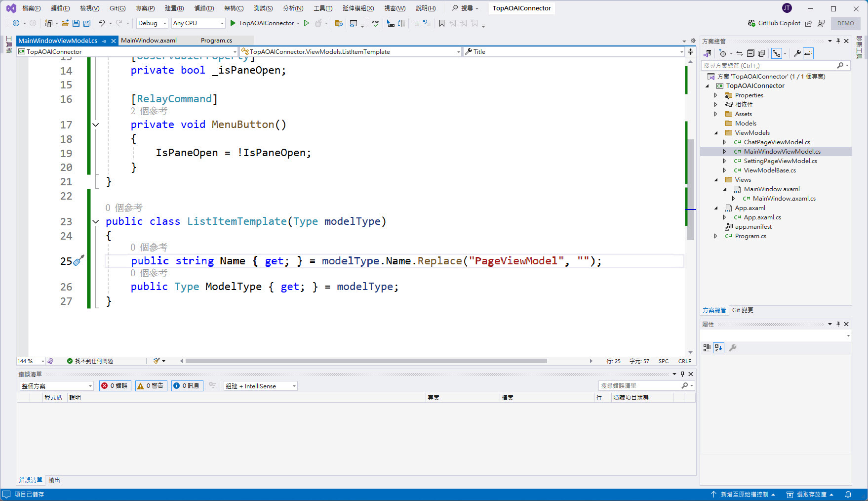Click the Pending Changes Filter clock icon

pos(723,53)
